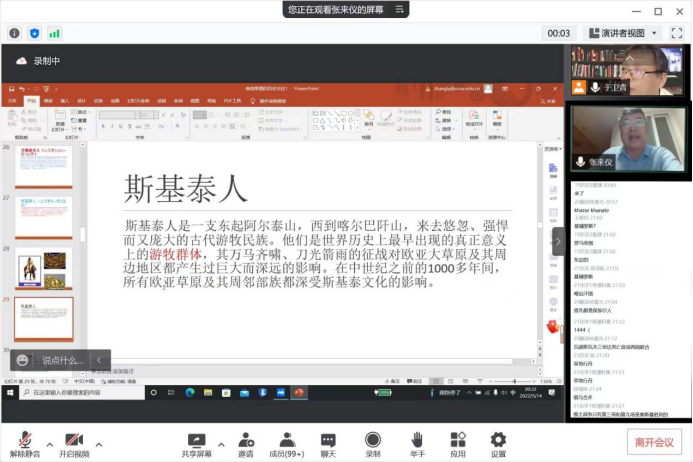Click the meeting info icon at top left
693x462 pixels.
(x=14, y=33)
